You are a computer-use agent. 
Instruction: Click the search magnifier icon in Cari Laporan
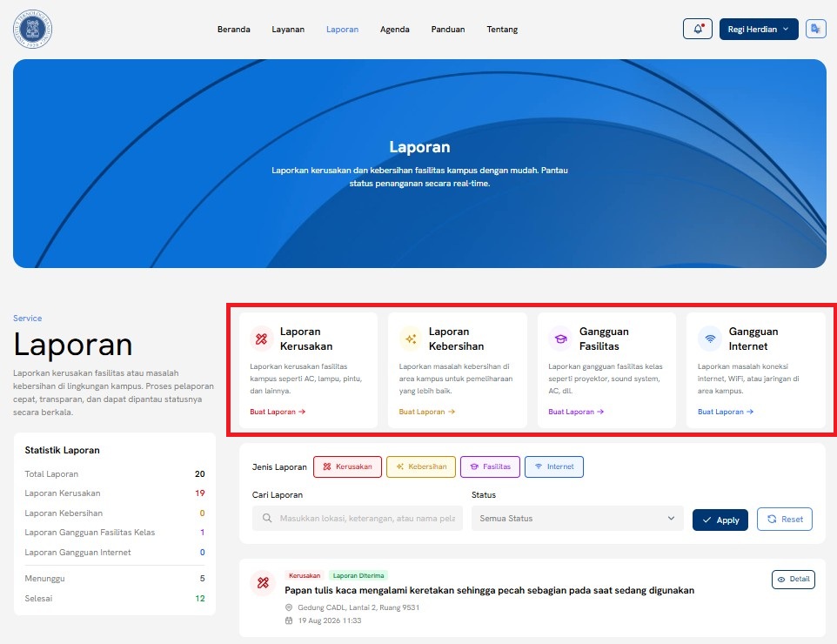click(267, 518)
